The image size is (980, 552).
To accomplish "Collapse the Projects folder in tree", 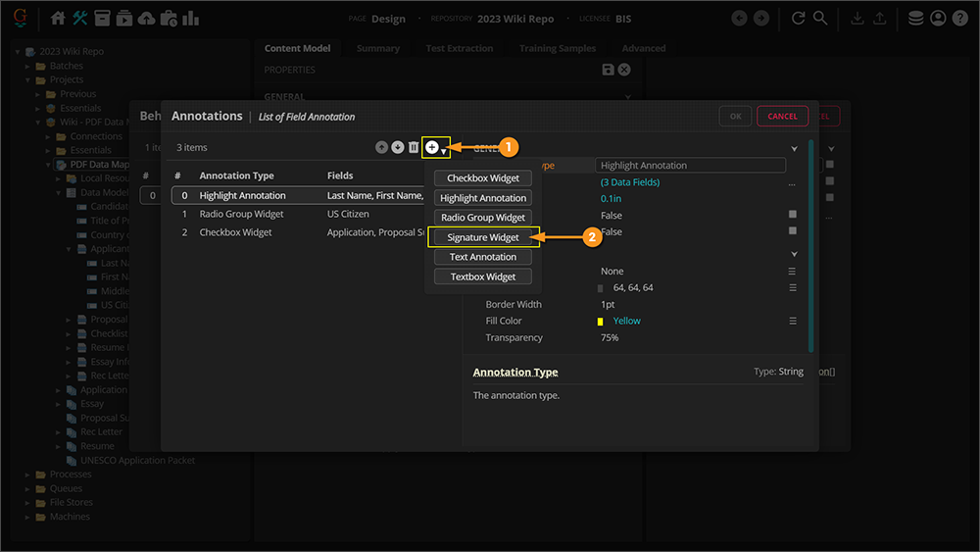I will pos(28,79).
